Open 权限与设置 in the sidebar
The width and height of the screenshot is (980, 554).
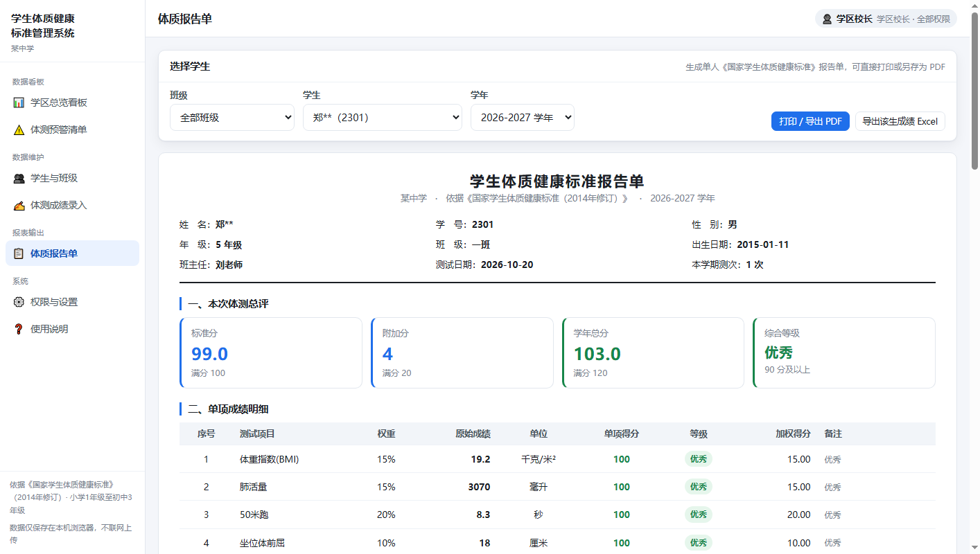72,302
